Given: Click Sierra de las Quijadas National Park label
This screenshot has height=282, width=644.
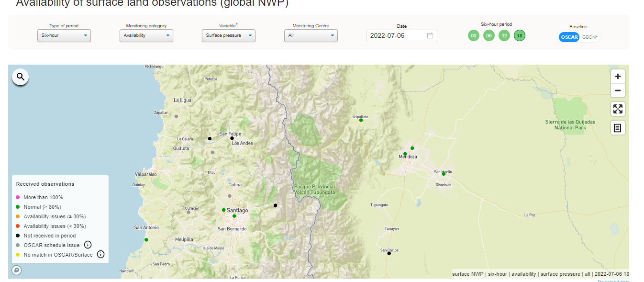Looking at the screenshot, I should point(570,125).
